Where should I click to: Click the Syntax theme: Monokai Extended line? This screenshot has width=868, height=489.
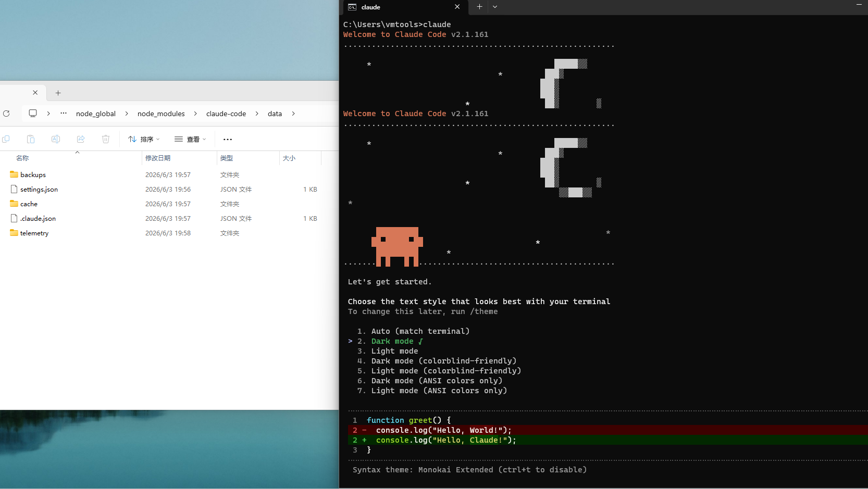click(469, 470)
